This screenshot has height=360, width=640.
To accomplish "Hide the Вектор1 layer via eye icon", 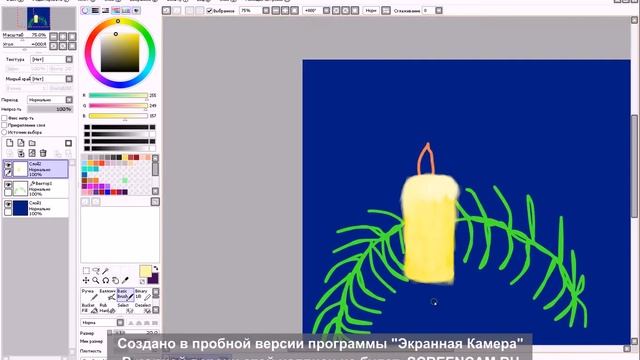I will click(8, 184).
